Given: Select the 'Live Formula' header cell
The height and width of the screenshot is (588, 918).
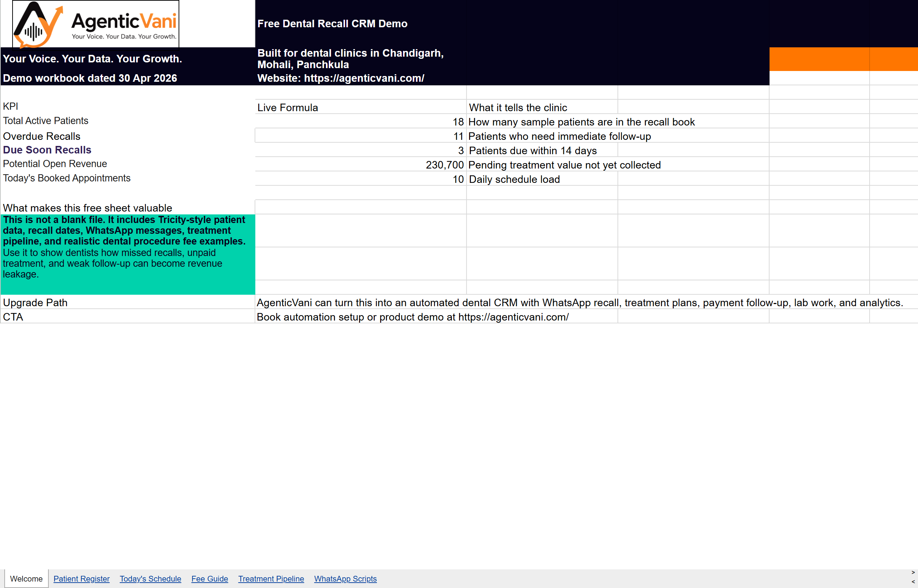Looking at the screenshot, I should click(x=360, y=107).
